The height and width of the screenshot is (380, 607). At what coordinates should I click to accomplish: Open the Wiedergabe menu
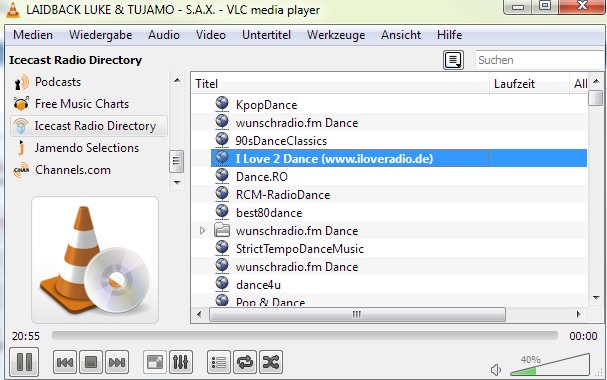(x=101, y=35)
